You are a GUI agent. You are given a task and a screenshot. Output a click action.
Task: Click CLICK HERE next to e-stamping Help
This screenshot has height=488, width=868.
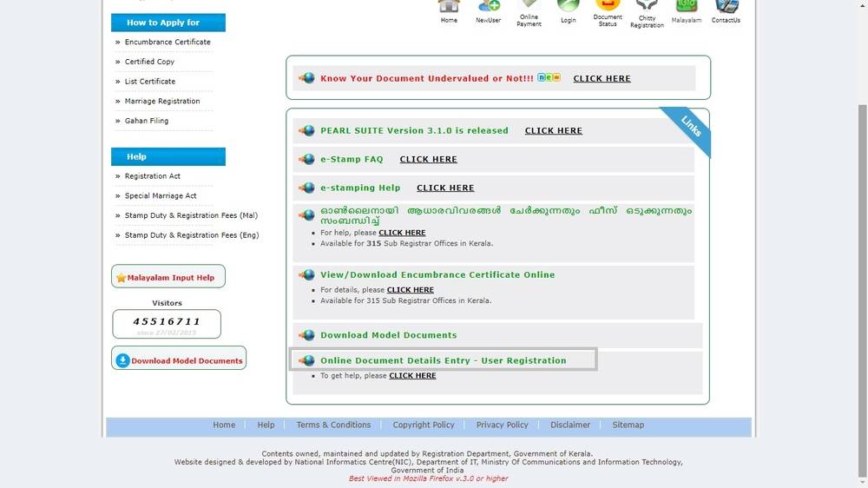(445, 188)
